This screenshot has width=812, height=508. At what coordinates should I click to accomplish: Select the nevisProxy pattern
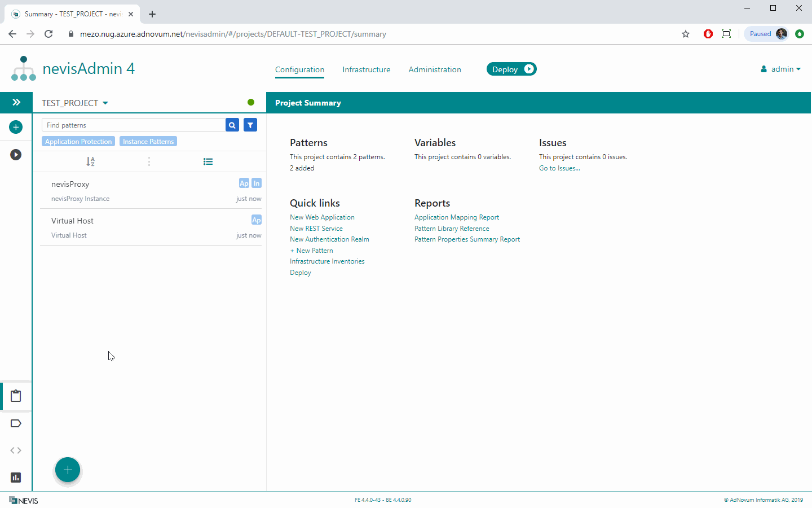click(x=151, y=191)
